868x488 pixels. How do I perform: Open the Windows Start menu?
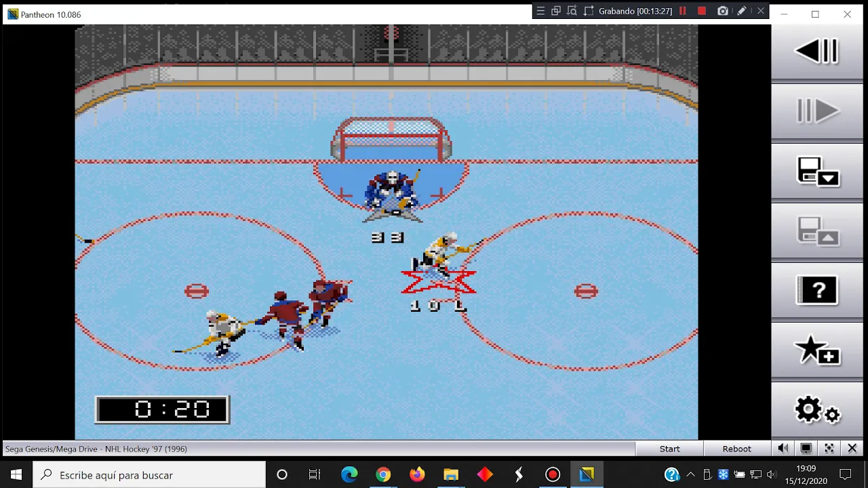[16, 474]
